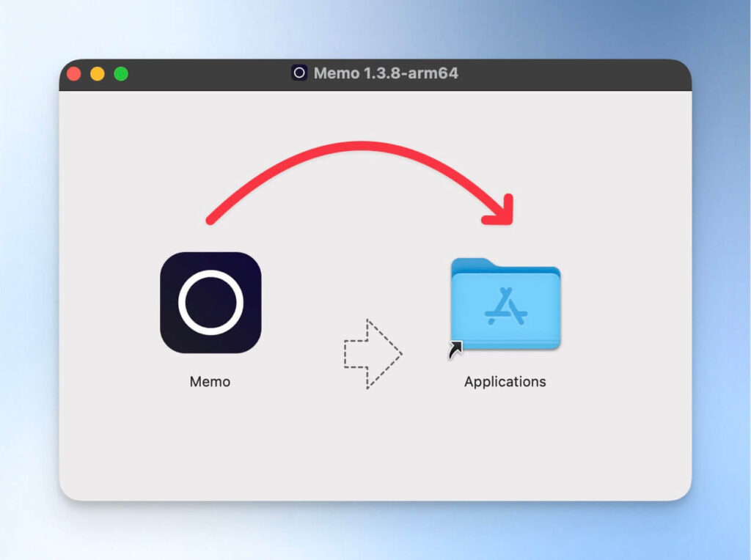This screenshot has height=560, width=751.
Task: Close the Memo installer window
Action: pyautogui.click(x=74, y=74)
